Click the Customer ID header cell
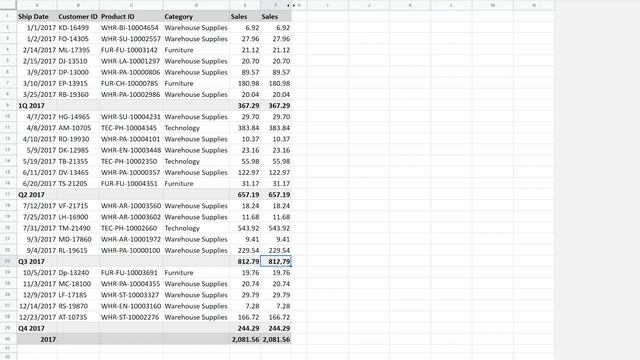The image size is (640, 360). 78,17
